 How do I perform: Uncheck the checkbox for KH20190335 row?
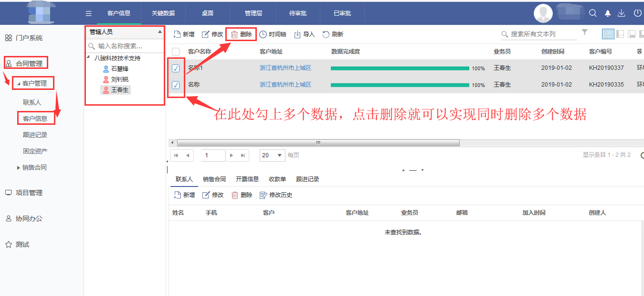(x=176, y=85)
